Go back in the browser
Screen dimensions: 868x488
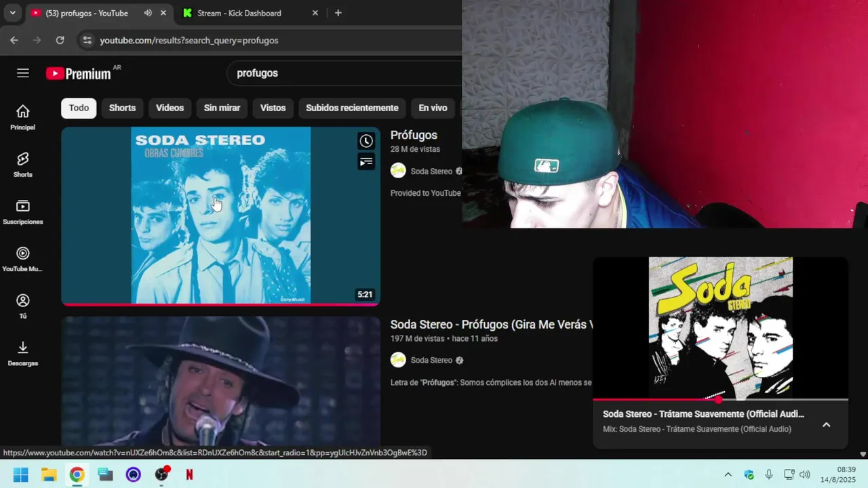click(x=14, y=40)
